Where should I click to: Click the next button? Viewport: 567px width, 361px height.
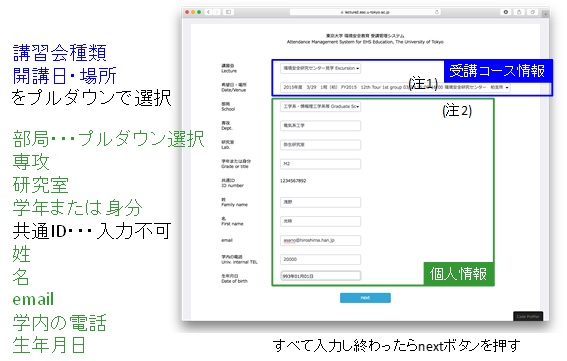[365, 298]
